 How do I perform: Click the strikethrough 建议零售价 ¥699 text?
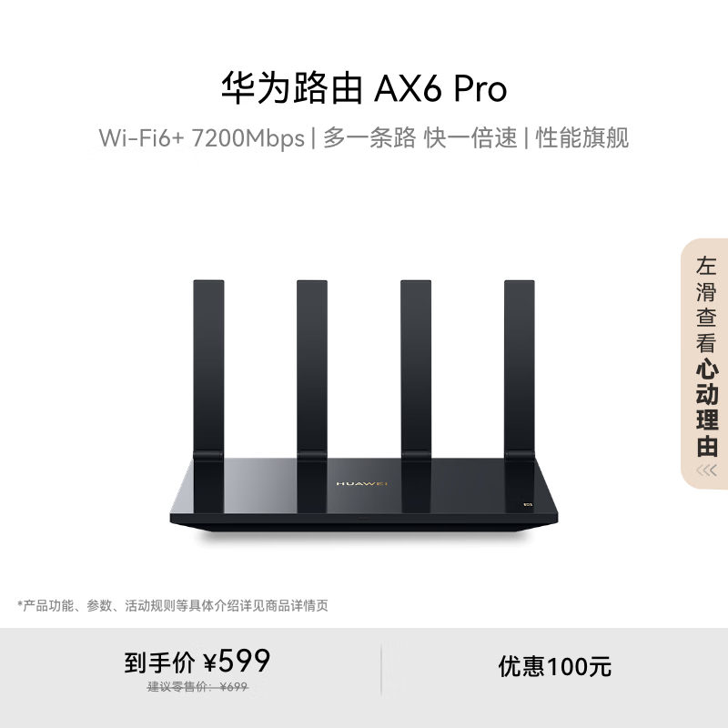pyautogui.click(x=197, y=687)
